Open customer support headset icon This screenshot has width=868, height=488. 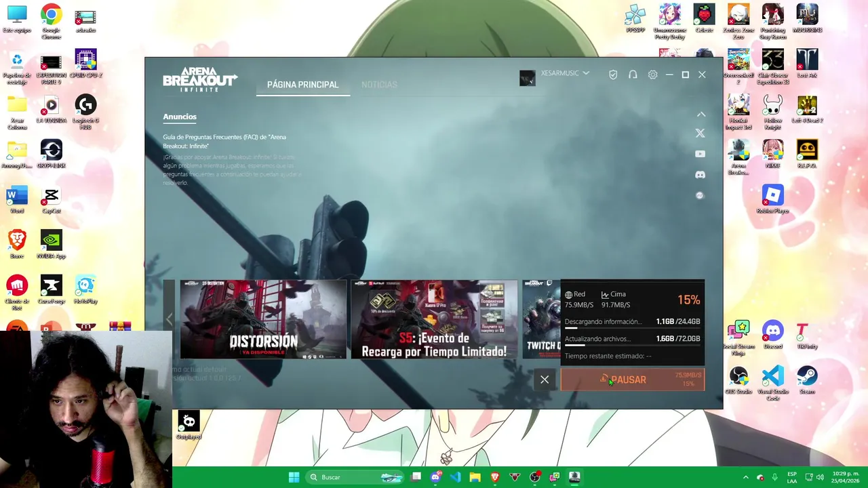[633, 75]
